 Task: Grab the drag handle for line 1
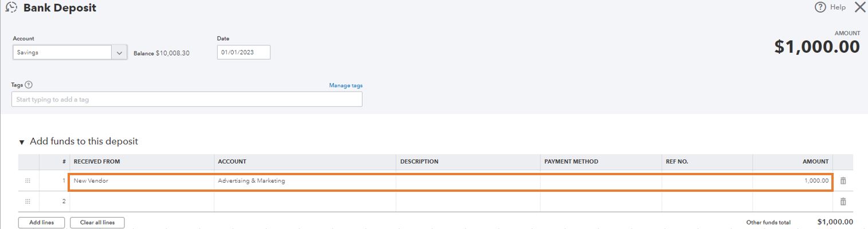28,181
